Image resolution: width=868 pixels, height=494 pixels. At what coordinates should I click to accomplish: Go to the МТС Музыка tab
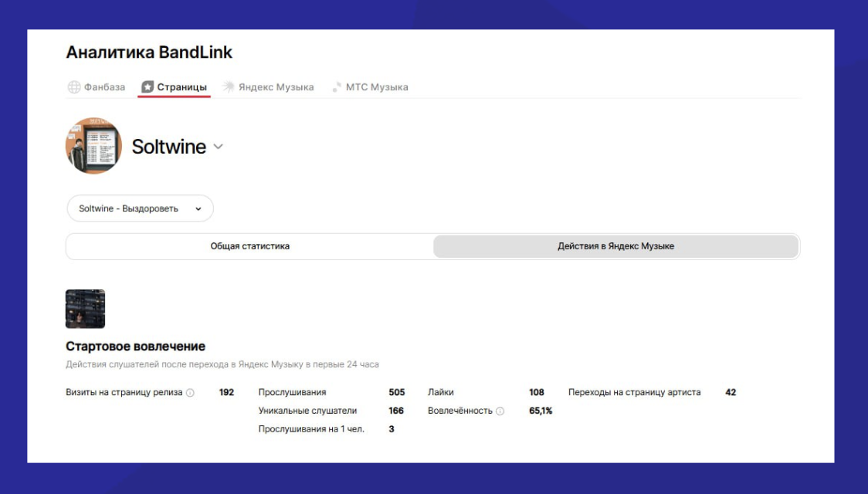(x=377, y=87)
